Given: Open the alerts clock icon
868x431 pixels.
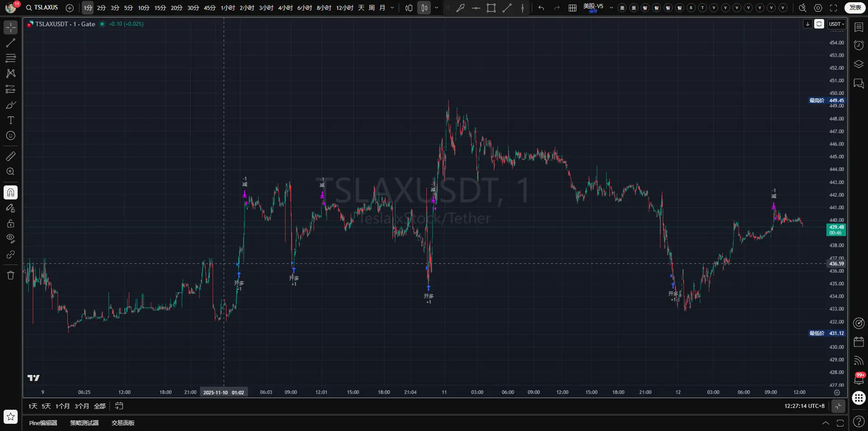Looking at the screenshot, I should 859,45.
